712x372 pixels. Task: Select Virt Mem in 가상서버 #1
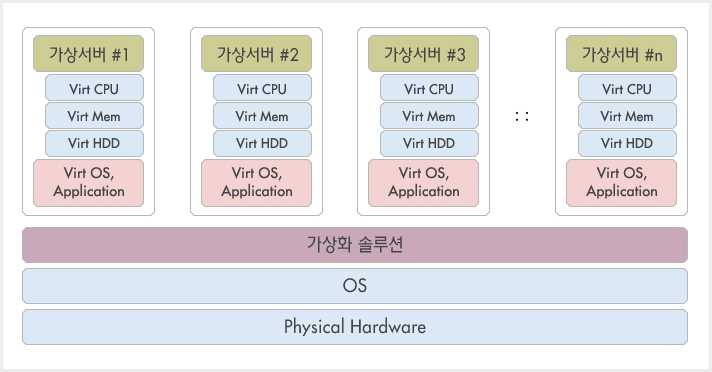click(x=94, y=116)
